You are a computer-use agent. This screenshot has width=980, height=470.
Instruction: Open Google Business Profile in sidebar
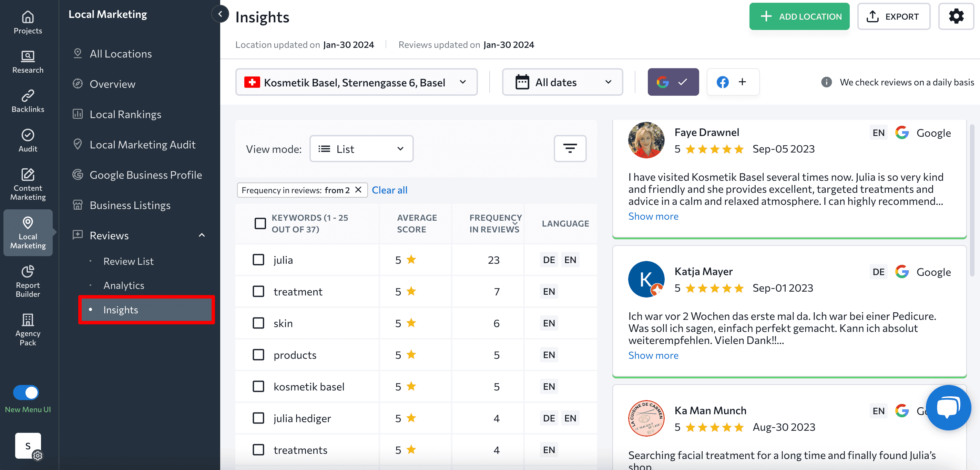point(145,175)
